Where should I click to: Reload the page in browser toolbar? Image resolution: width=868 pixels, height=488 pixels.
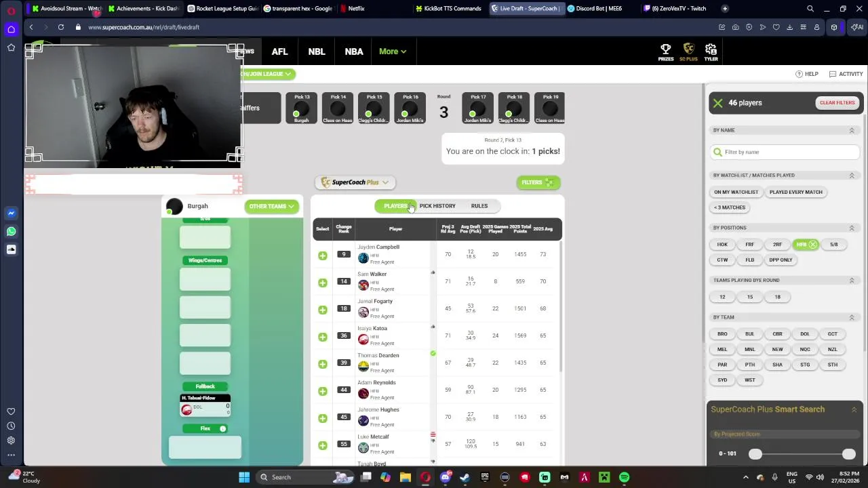tap(61, 27)
